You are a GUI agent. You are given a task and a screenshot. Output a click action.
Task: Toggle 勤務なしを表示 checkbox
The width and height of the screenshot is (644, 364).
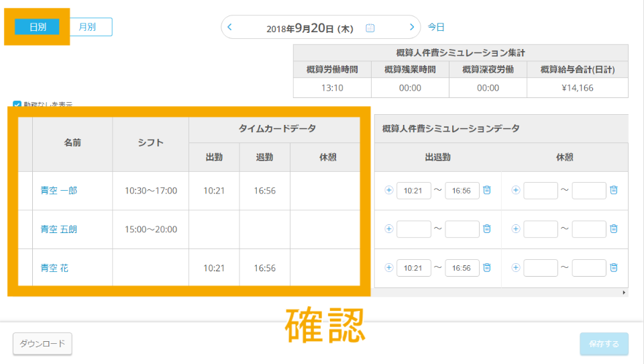[x=17, y=105]
